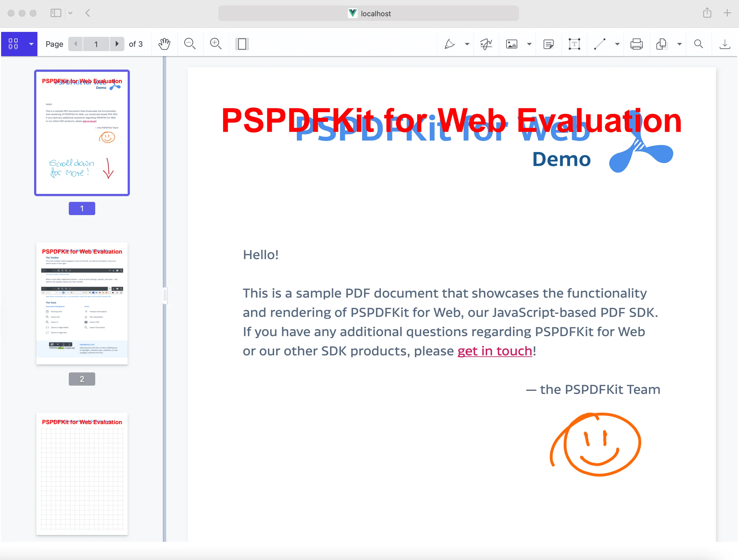Download the PDF
The width and height of the screenshot is (739, 560).
point(724,44)
